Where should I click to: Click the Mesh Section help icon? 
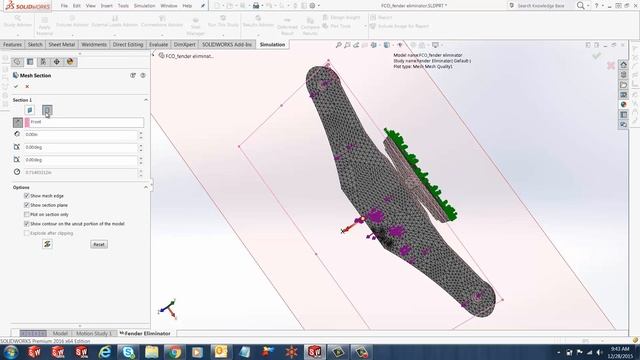click(143, 76)
